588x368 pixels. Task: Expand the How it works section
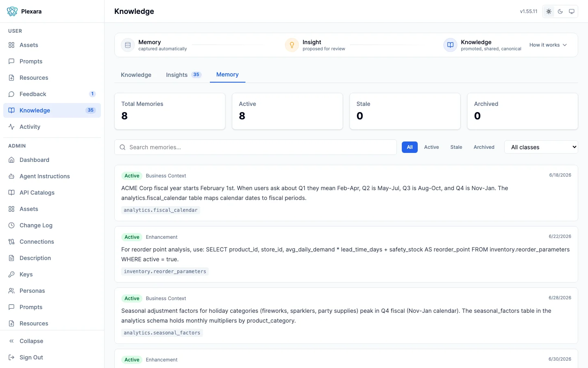pyautogui.click(x=548, y=45)
